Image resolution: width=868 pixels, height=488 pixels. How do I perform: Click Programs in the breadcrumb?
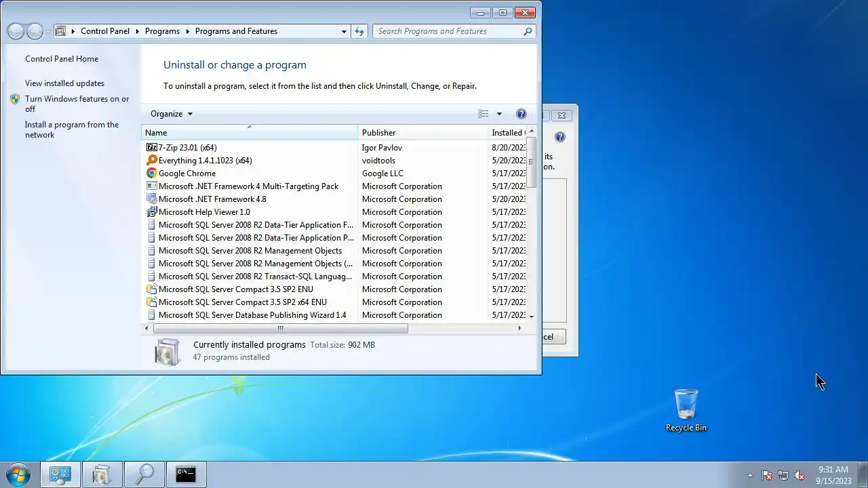pyautogui.click(x=162, y=31)
